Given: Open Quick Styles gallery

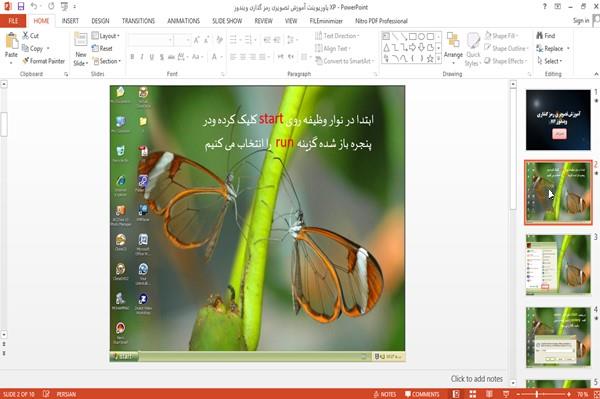Looking at the screenshot, I should [x=473, y=50].
